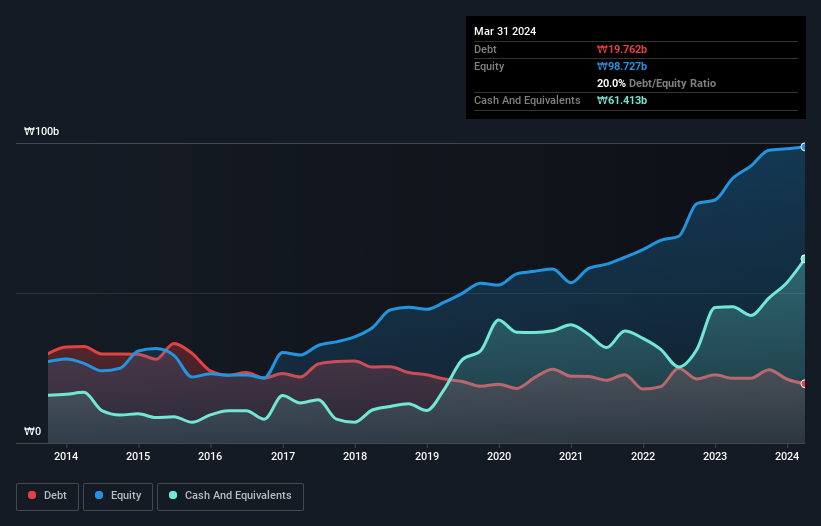Click the Cash And Equivalents tooltip label
This screenshot has width=821, height=526.
(x=527, y=100)
